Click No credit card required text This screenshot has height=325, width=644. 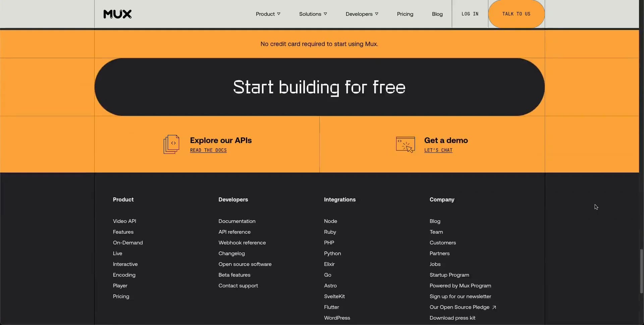[319, 44]
